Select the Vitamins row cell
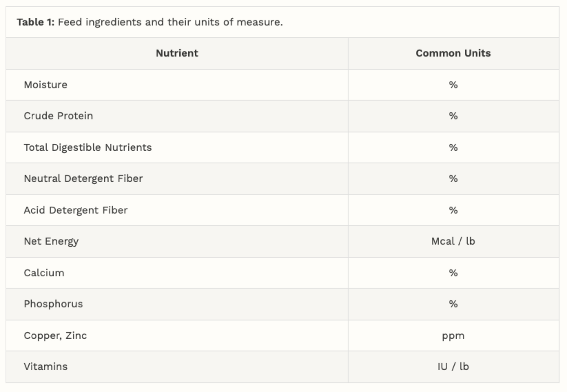This screenshot has width=567, height=392. pyautogui.click(x=45, y=367)
